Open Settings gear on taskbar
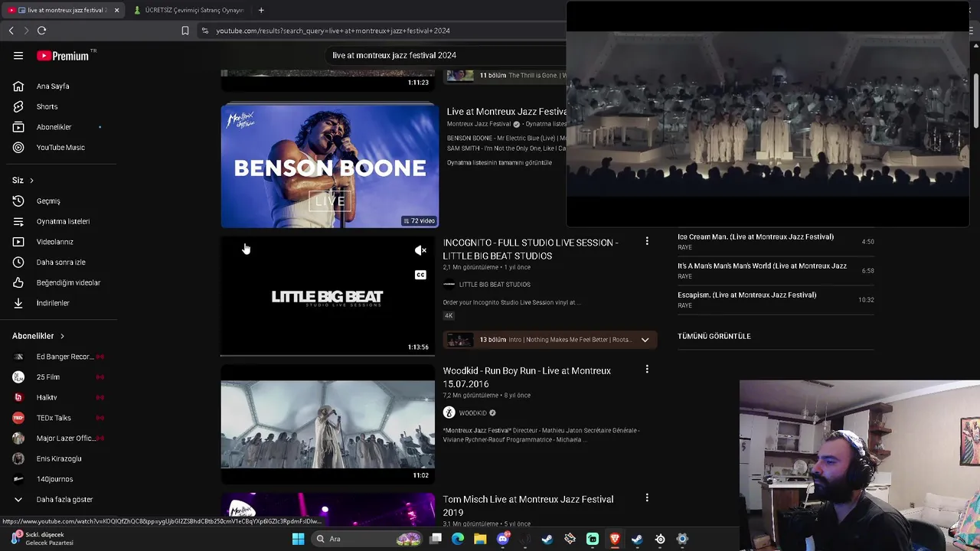The width and height of the screenshot is (980, 551). click(x=682, y=539)
